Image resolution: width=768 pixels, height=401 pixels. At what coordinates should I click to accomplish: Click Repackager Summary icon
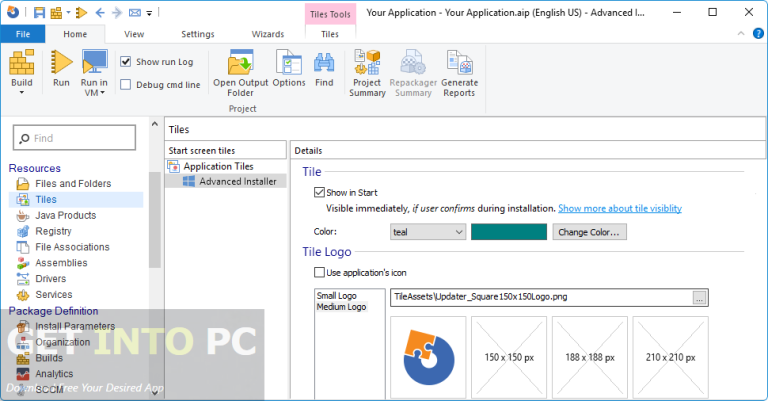(413, 62)
